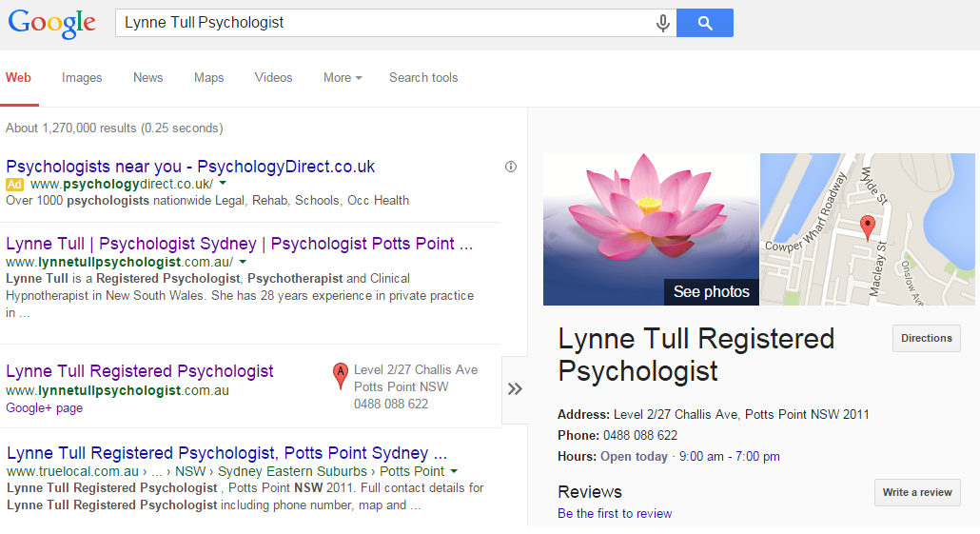Click the Address: Level 2/27 Challis Ave line

coord(714,414)
